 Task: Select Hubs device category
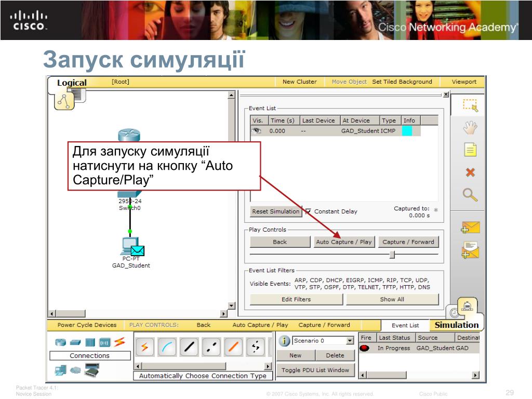point(90,342)
